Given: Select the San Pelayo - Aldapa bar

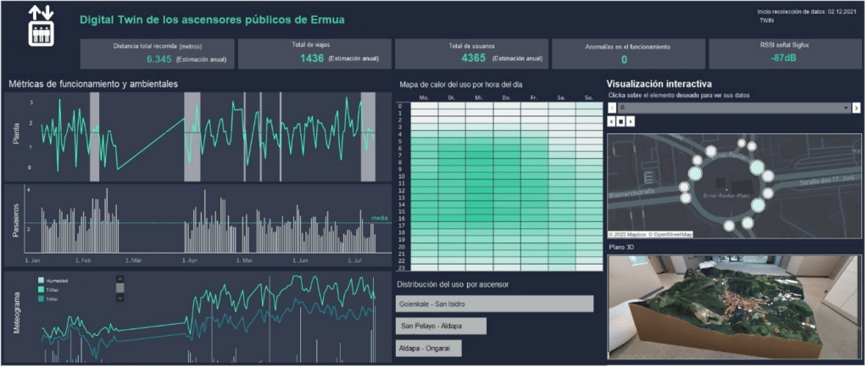Looking at the screenshot, I should click(x=441, y=327).
